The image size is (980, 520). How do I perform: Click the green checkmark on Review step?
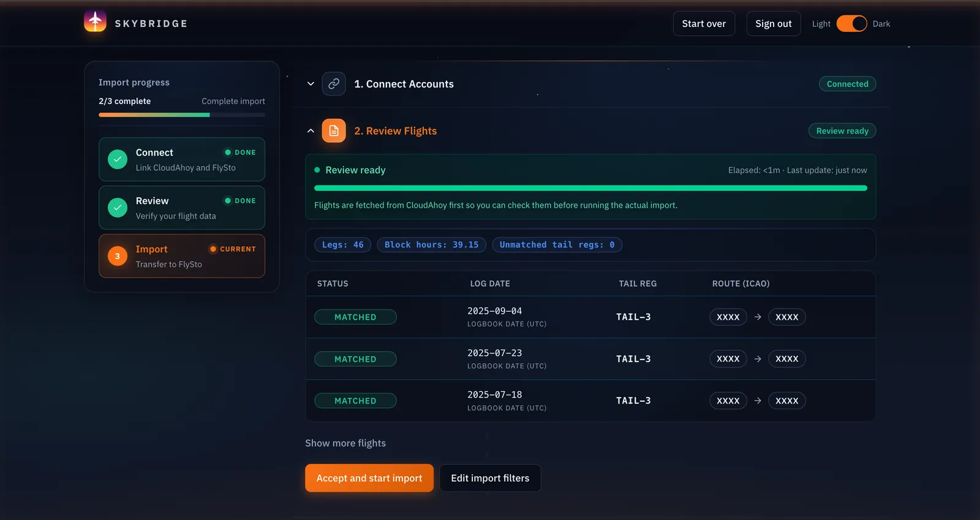coord(118,208)
